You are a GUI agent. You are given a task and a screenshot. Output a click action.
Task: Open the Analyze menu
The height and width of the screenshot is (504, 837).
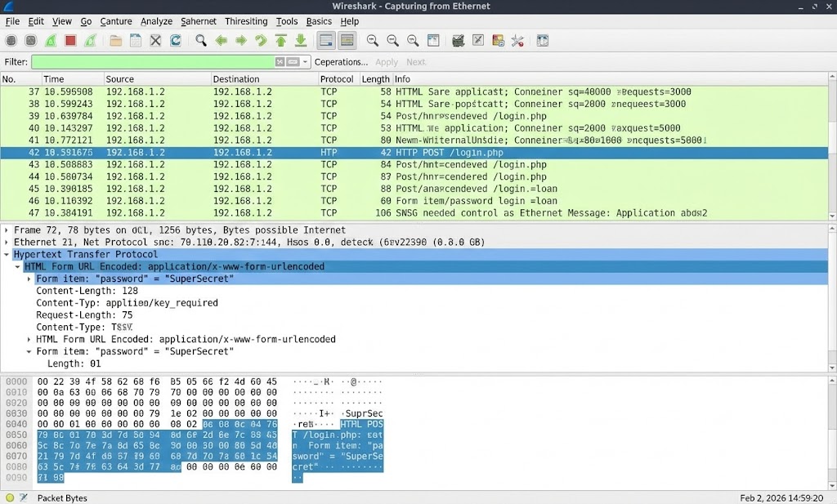pyautogui.click(x=156, y=21)
